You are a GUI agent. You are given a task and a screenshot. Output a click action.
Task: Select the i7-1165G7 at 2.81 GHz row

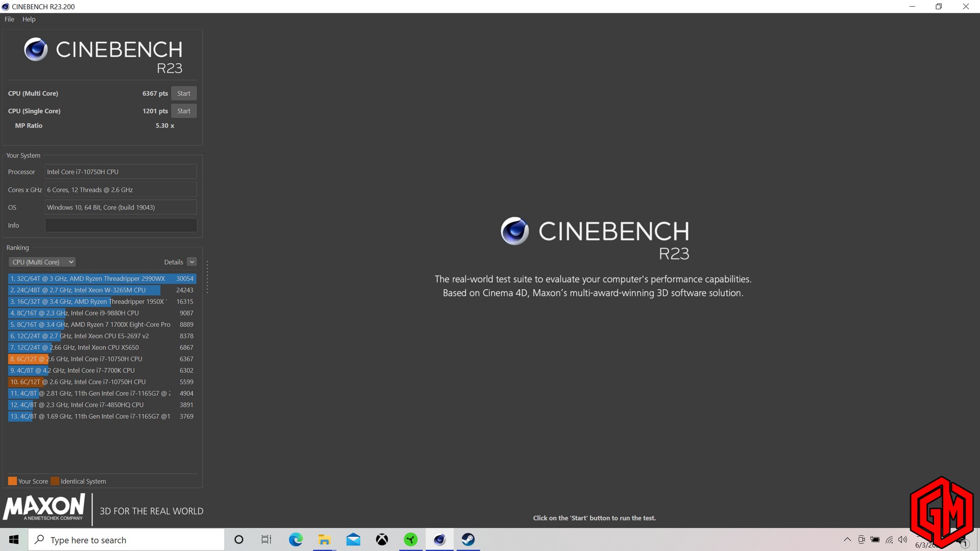[102, 393]
